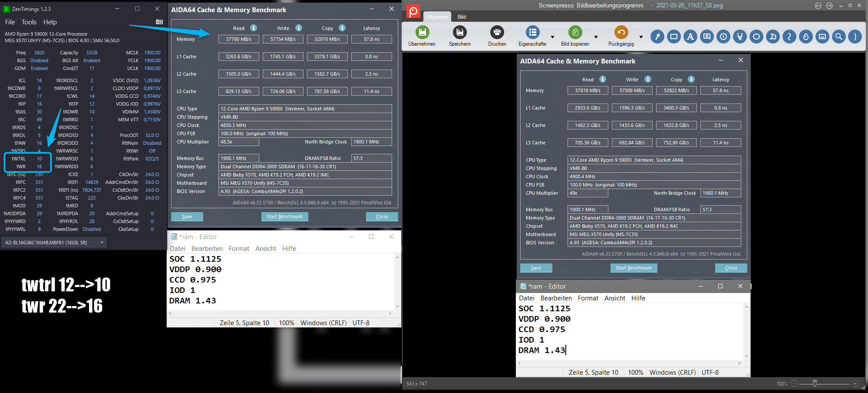Select the highlighter tool in Screenpresso
Image resolution: width=868 pixels, height=393 pixels.
740,37
